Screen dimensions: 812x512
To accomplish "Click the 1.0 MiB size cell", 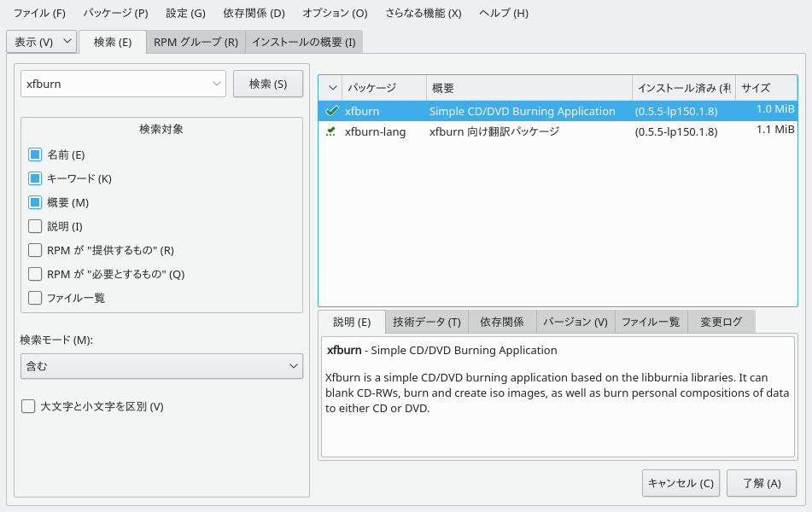I will point(774,108).
